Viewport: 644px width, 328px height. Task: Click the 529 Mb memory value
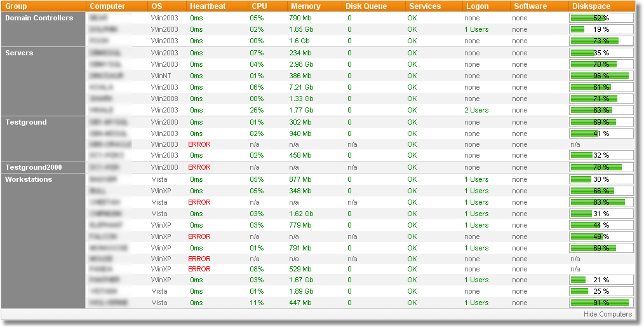coord(300,270)
